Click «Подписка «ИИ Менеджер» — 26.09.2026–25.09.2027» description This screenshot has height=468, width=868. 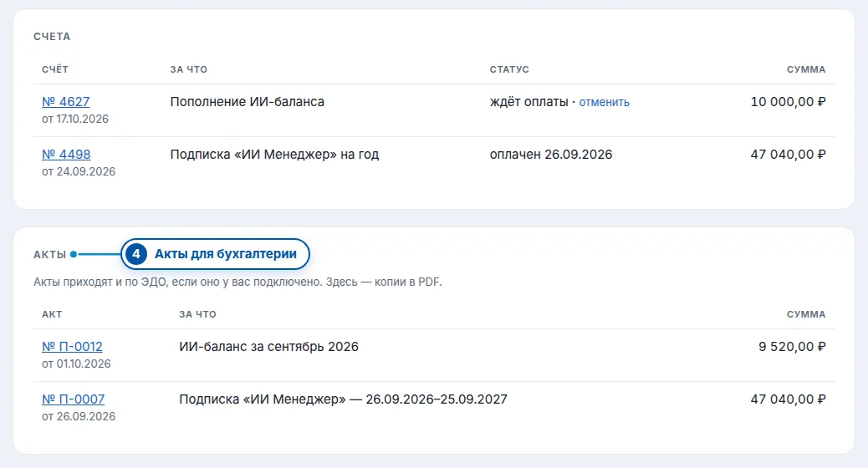point(343,399)
